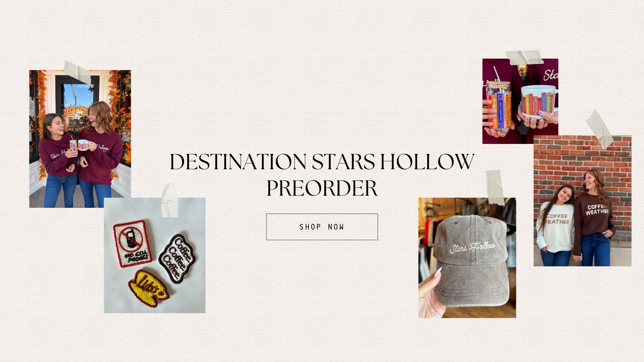Click the white Coffee Weather sweater

555,227
